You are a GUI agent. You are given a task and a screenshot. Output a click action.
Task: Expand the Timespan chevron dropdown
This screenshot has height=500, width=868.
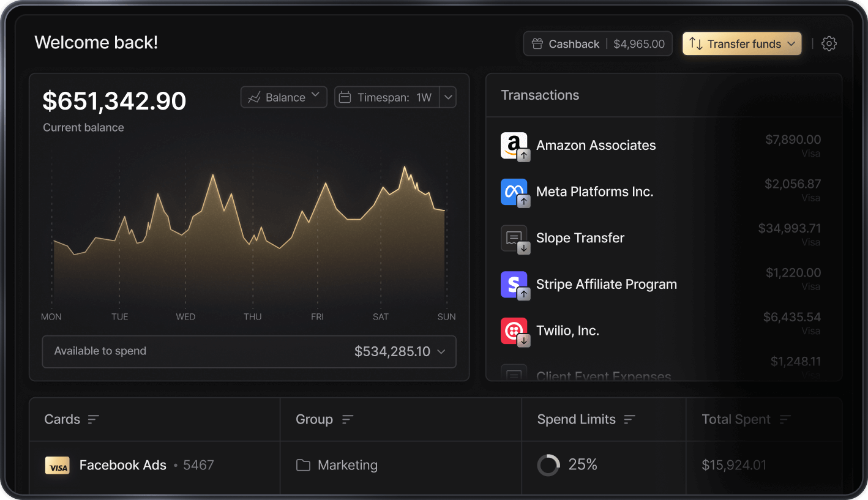pos(448,97)
